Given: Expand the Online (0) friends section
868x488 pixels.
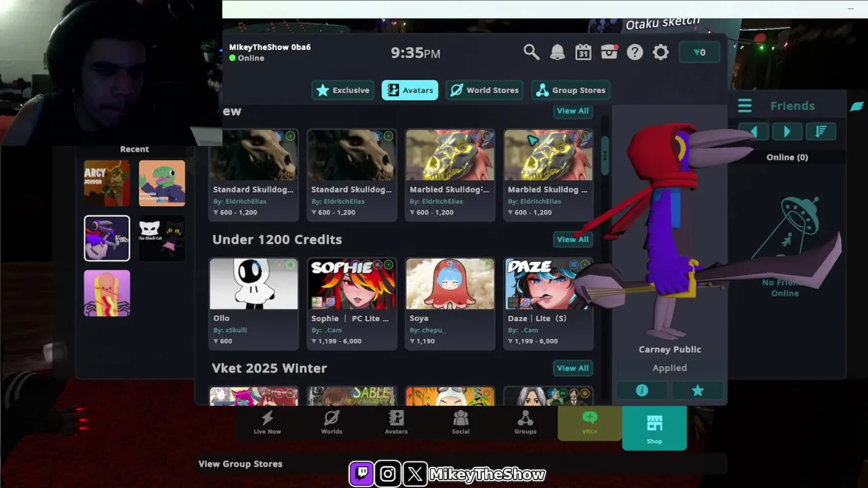Looking at the screenshot, I should tap(787, 157).
